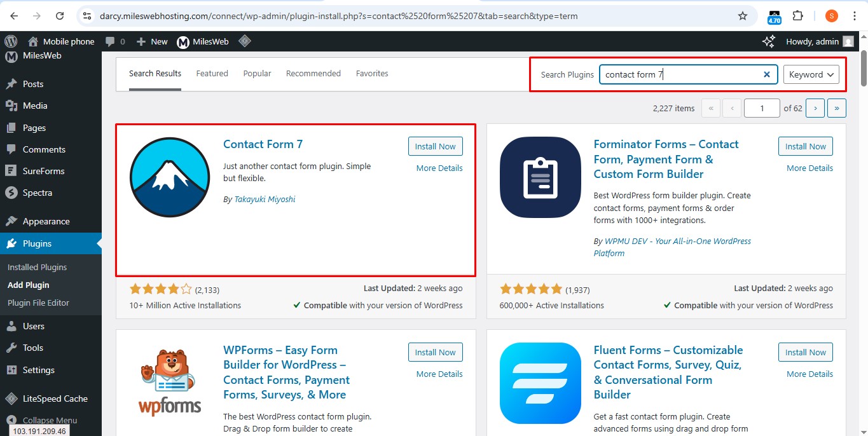Click the browser forward arrow
The height and width of the screenshot is (436, 868).
tap(37, 16)
